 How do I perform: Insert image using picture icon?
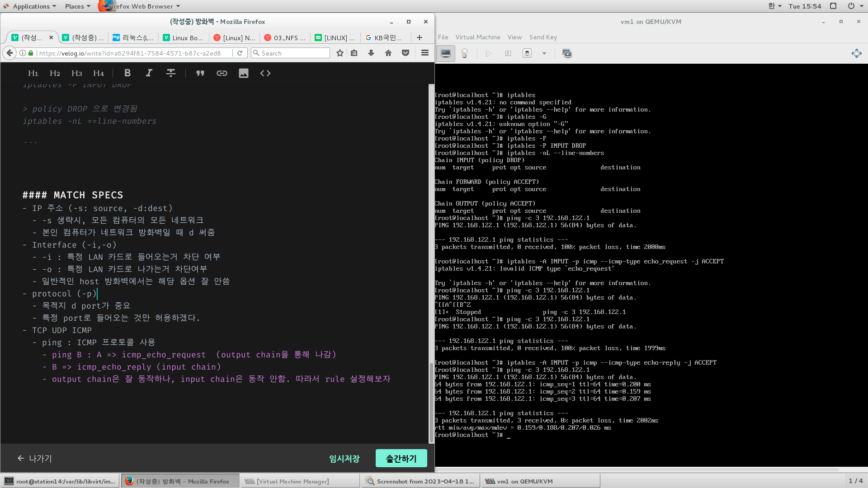tap(243, 73)
